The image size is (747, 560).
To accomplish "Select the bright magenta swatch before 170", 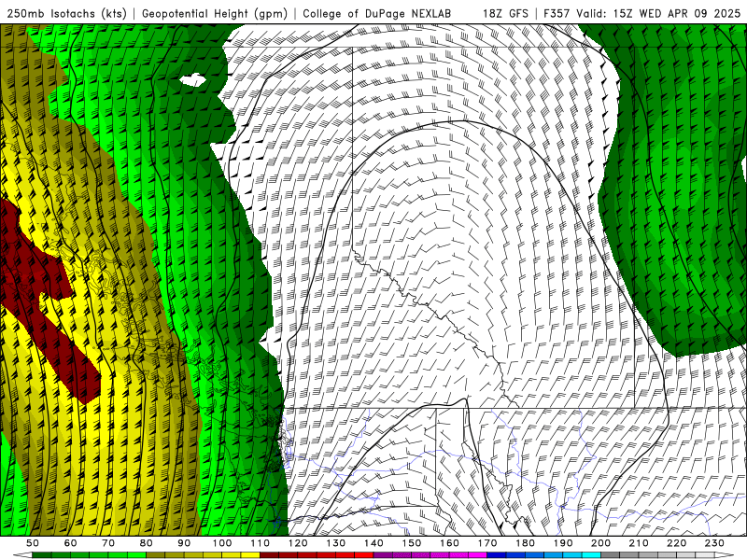I will coord(478,555).
